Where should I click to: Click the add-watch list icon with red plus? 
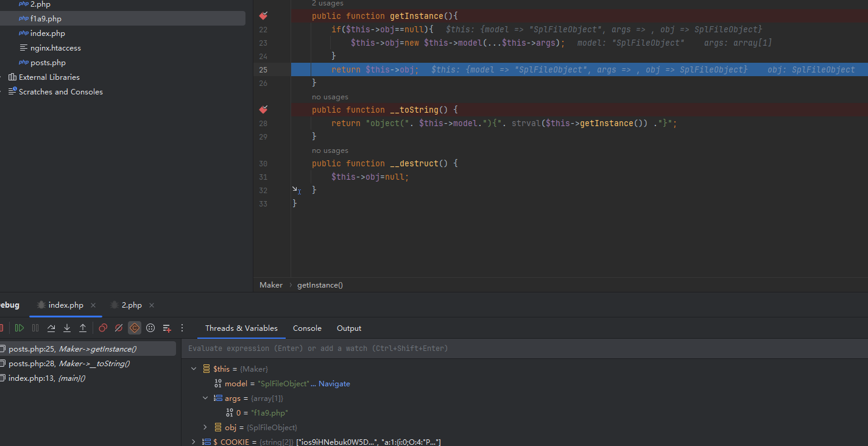click(x=166, y=328)
